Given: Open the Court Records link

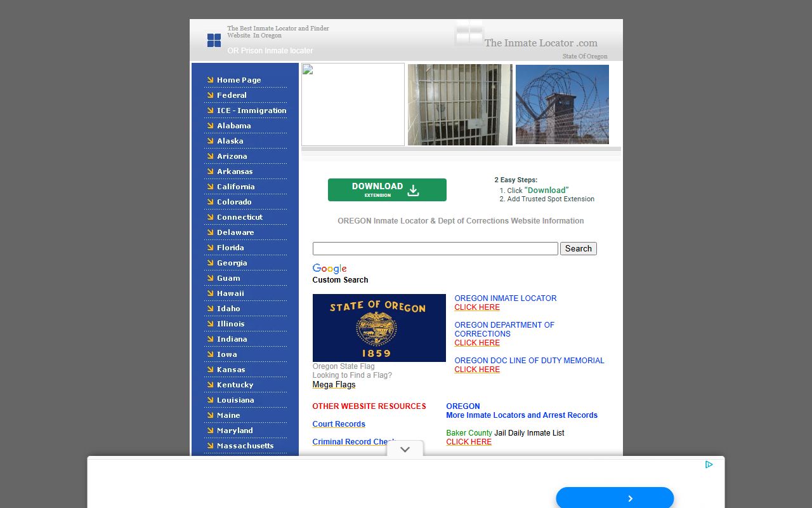Looking at the screenshot, I should click(x=339, y=424).
